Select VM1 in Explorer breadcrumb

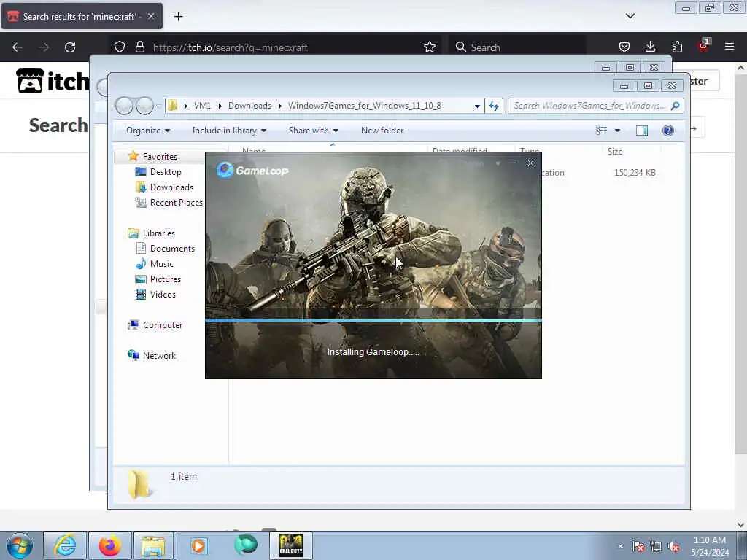(x=203, y=106)
